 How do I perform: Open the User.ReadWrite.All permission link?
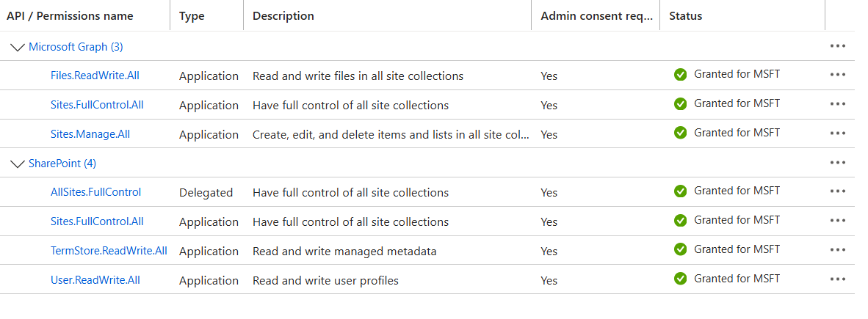pos(95,279)
